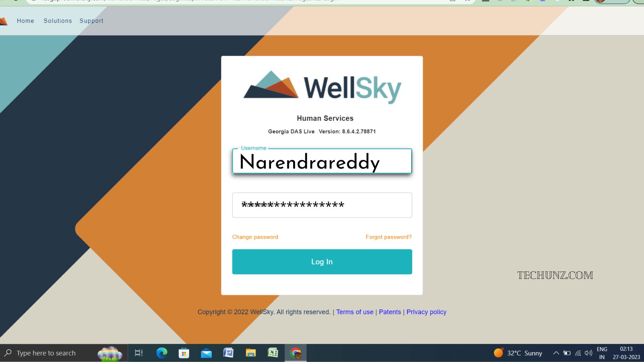Image resolution: width=644 pixels, height=362 pixels.
Task: Select the password input field
Action: [322, 205]
